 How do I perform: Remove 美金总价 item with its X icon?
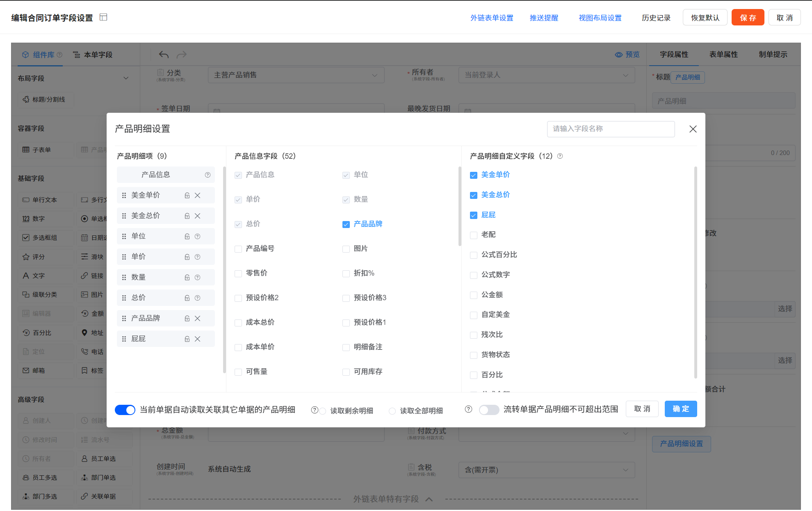pos(198,216)
